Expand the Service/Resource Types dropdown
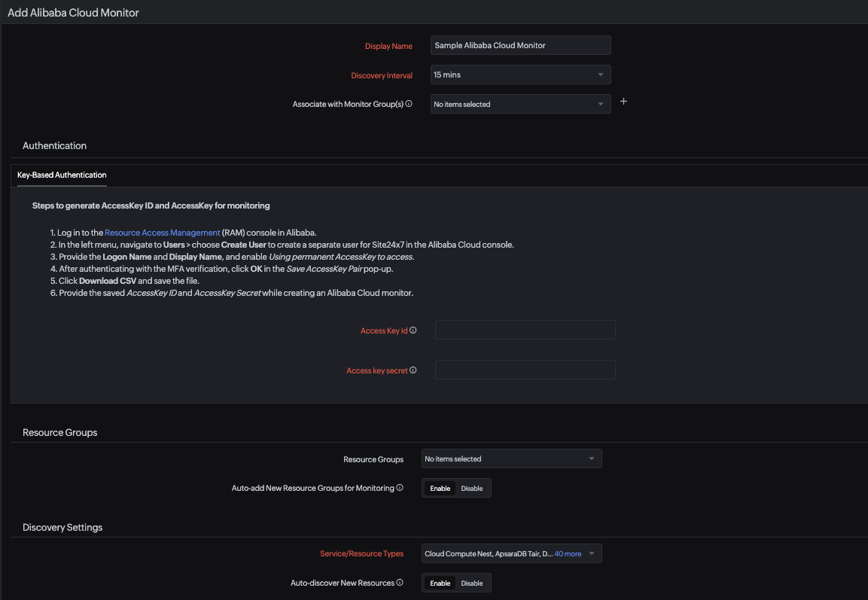Viewport: 868px width, 600px height. click(511, 553)
